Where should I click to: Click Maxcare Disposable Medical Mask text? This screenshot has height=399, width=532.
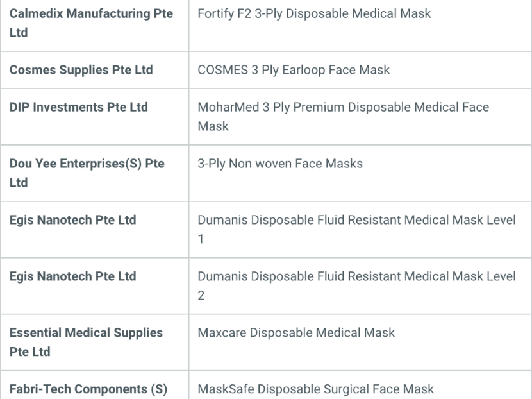(296, 333)
